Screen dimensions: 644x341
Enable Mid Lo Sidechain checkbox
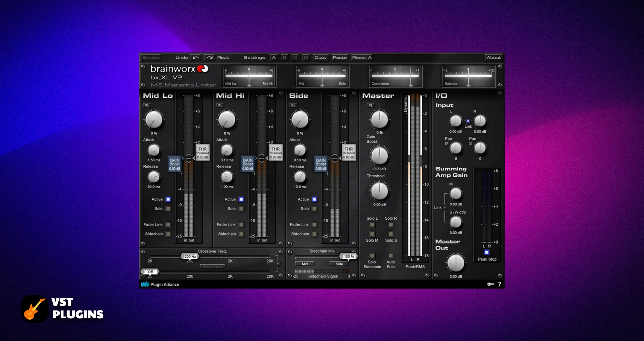[168, 234]
